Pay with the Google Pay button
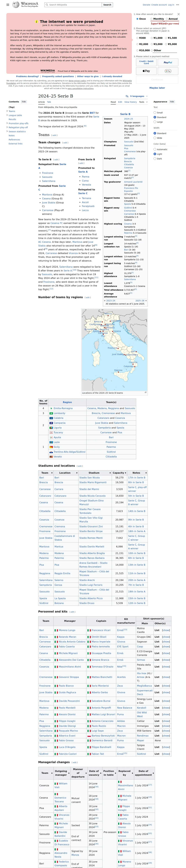 tap(168, 71)
